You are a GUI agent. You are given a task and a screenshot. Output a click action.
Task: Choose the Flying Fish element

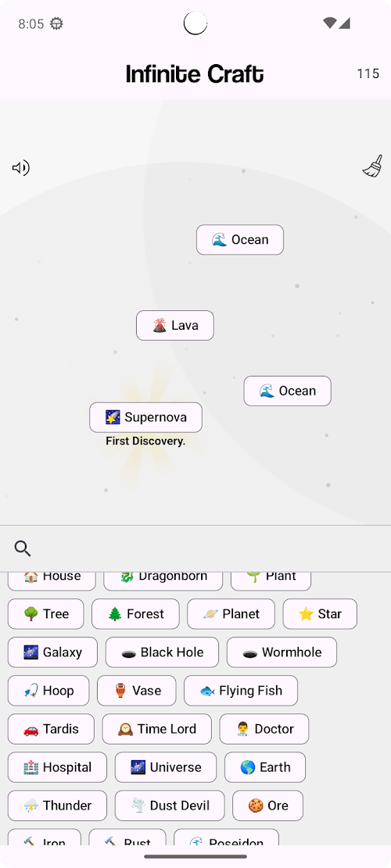tap(241, 691)
